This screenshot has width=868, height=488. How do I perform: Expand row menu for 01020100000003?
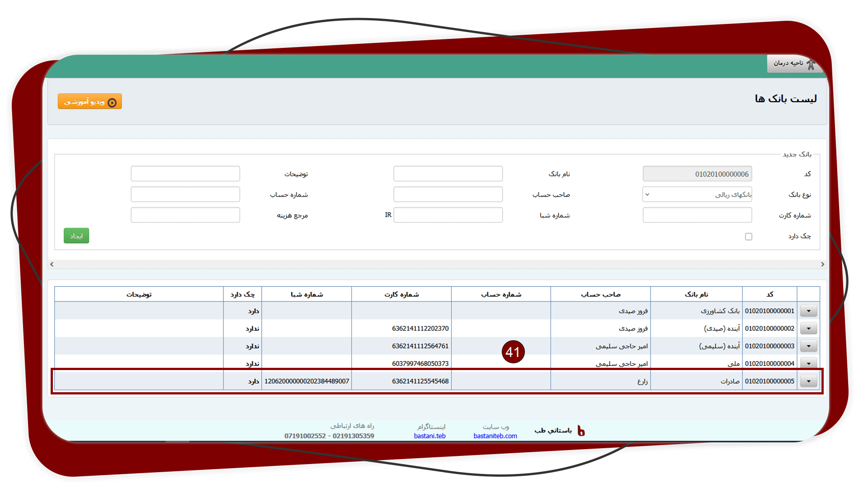point(808,346)
